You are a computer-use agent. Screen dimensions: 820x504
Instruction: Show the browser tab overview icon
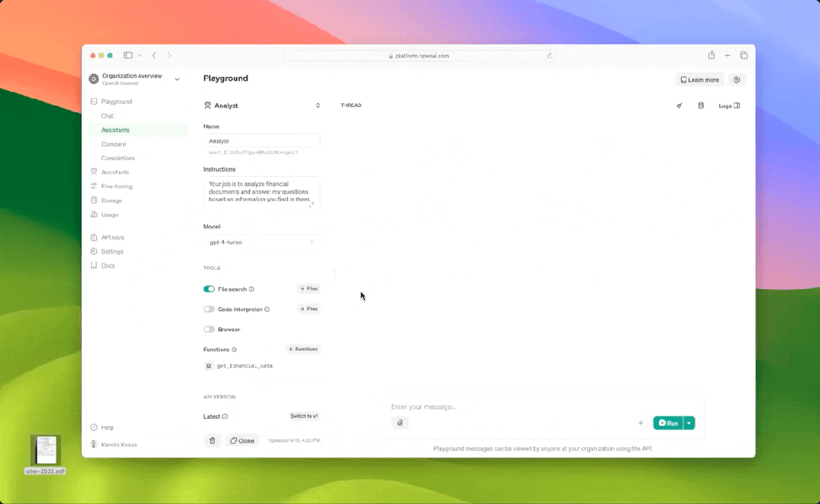point(743,55)
